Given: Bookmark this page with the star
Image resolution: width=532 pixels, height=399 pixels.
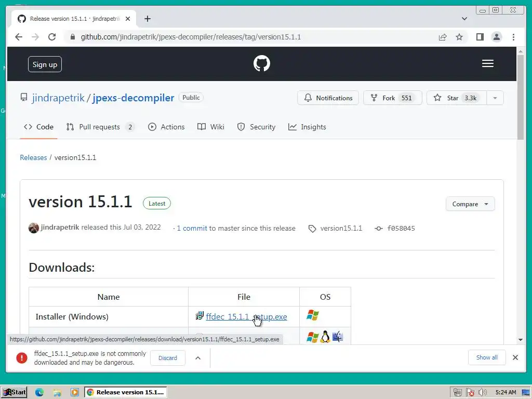Looking at the screenshot, I should point(459,37).
